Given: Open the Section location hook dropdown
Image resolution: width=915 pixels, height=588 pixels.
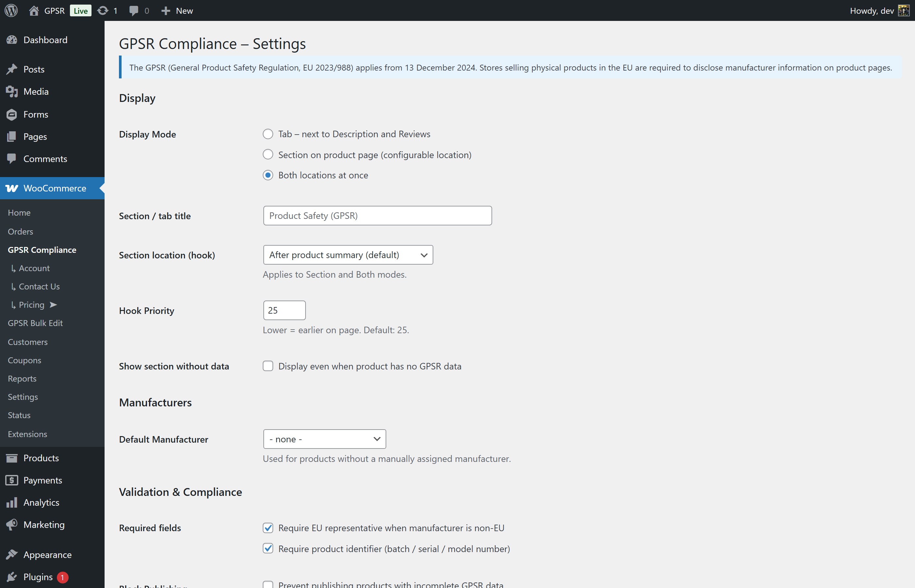Looking at the screenshot, I should [x=347, y=255].
